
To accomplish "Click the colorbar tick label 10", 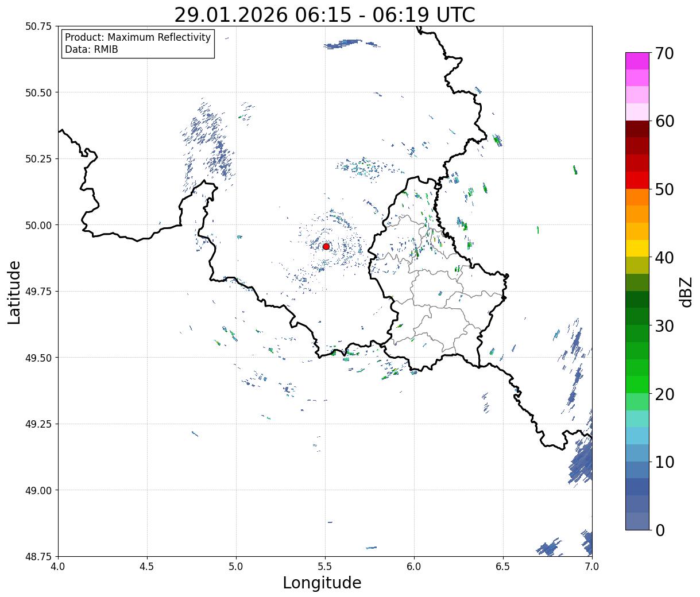I will tap(664, 462).
